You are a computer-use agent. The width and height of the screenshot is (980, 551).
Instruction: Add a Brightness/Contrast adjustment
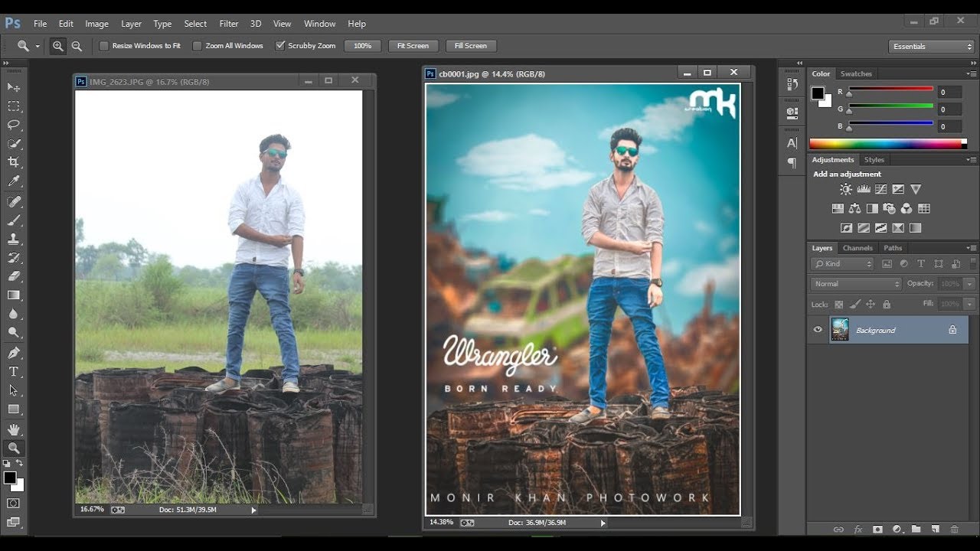tap(845, 189)
